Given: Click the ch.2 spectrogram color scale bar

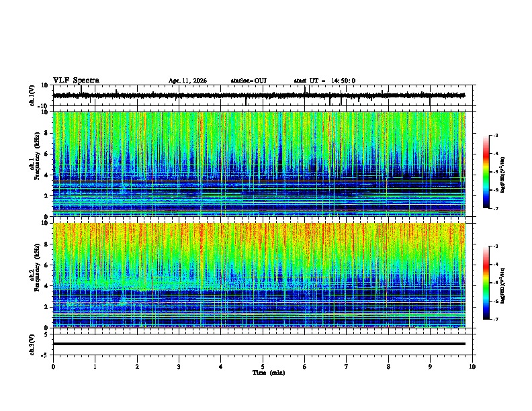Looking at the screenshot, I should [486, 283].
